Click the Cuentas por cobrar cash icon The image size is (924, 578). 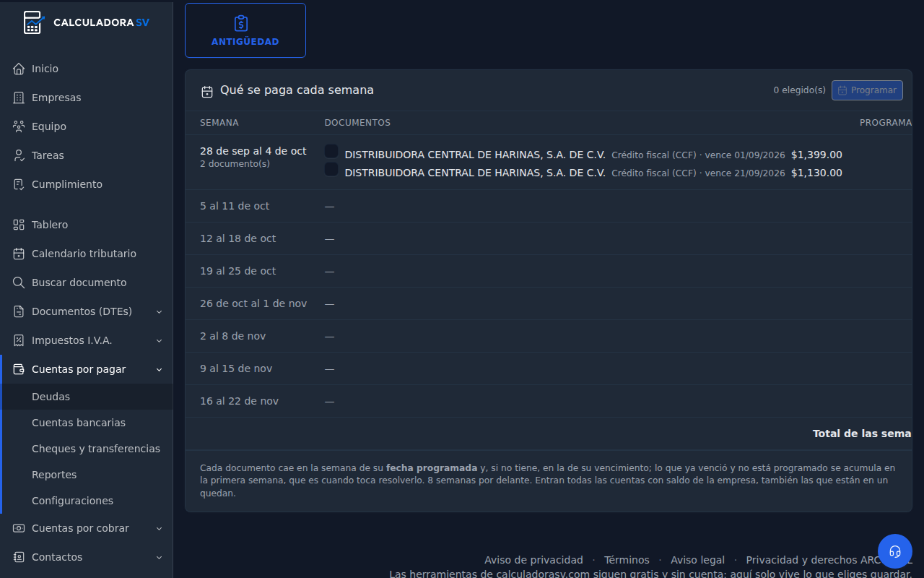pos(19,528)
